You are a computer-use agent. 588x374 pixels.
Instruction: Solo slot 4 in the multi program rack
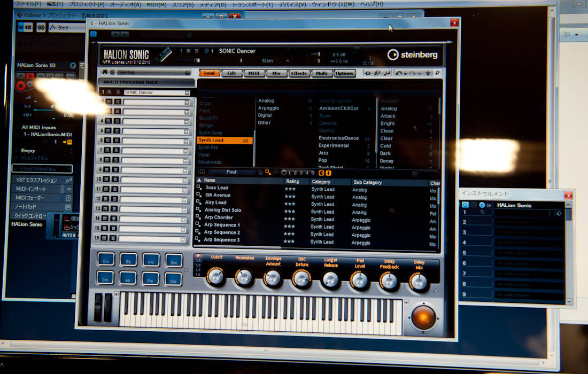[117, 121]
